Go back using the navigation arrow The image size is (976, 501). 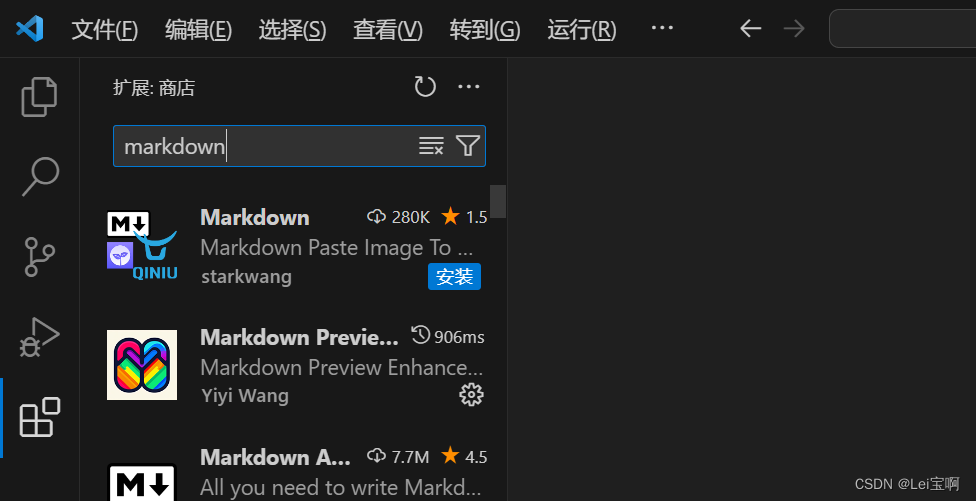point(751,29)
